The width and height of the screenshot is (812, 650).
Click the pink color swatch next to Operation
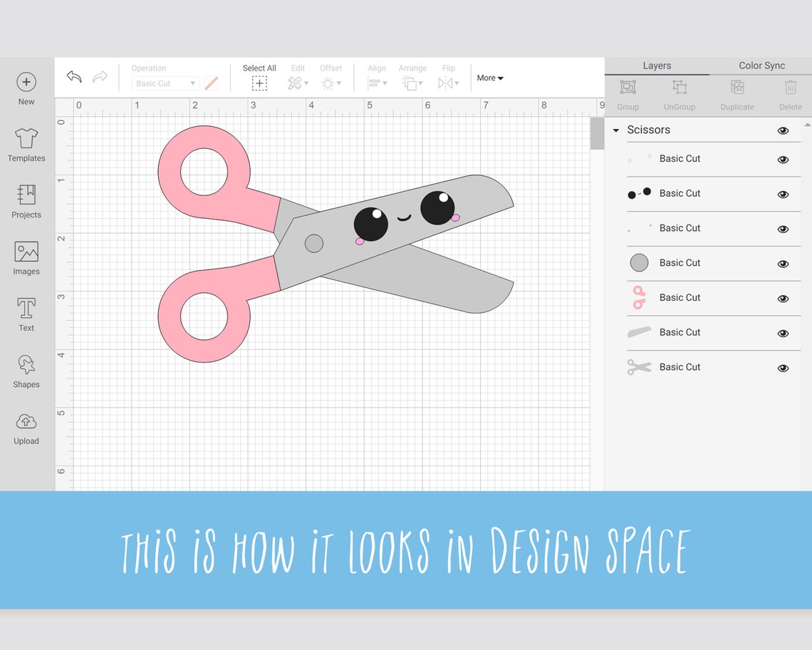click(212, 83)
